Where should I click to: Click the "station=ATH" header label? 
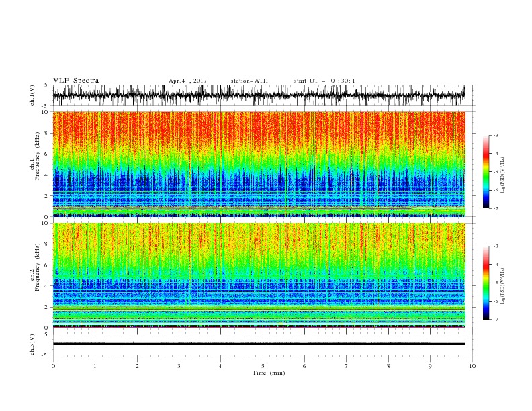[x=249, y=81]
